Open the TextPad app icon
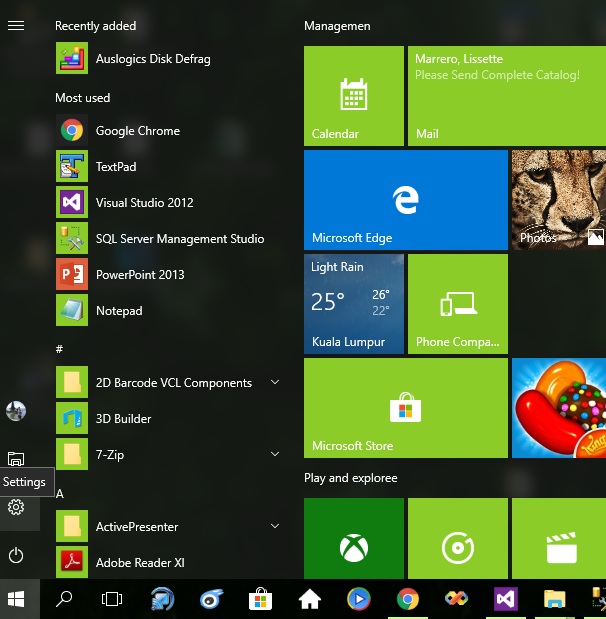The height and width of the screenshot is (619, 606). click(x=72, y=166)
